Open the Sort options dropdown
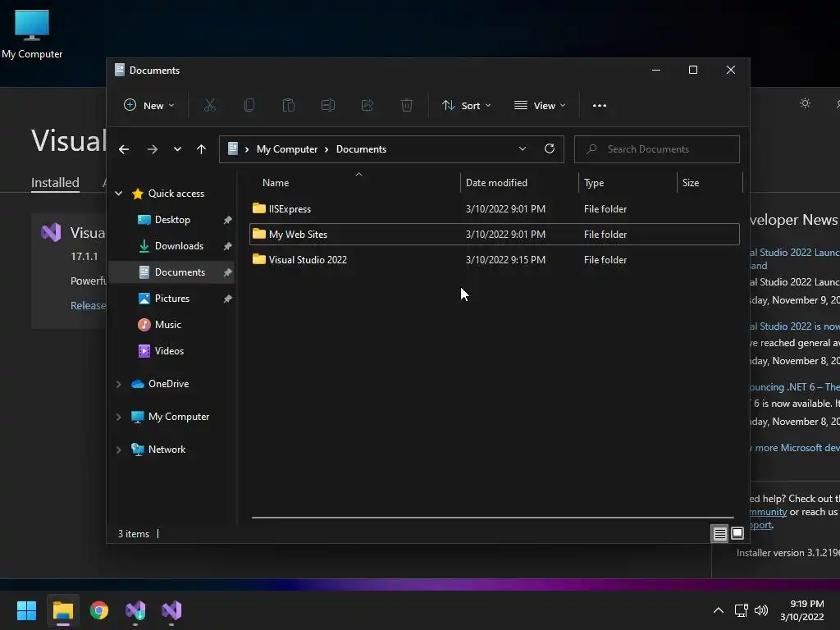 click(x=466, y=106)
